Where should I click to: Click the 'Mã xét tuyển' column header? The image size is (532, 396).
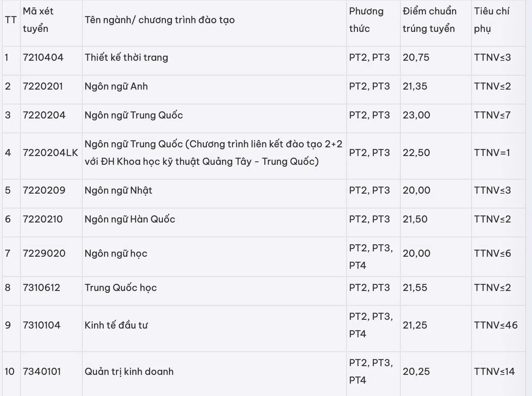(38, 20)
